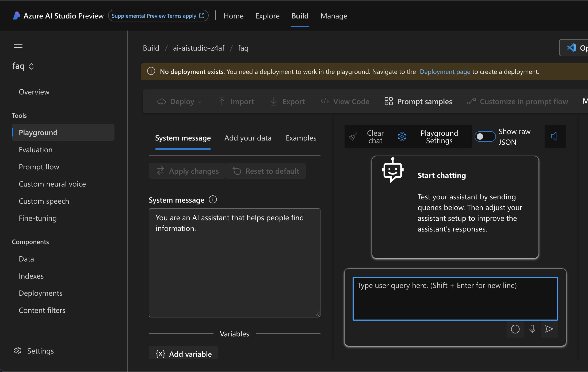Select the Examples tab
Viewport: 588px width, 372px height.
[301, 138]
